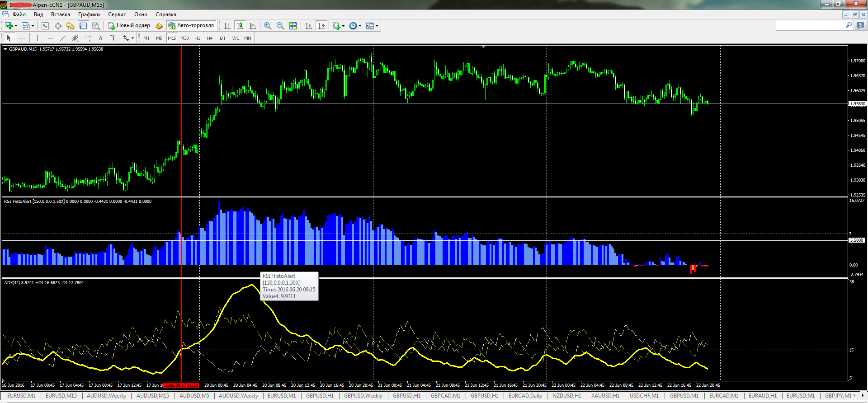Switch to the XAUUSD,H1 chart tab
Image resolution: width=868 pixels, height=403 pixels.
pos(605,396)
